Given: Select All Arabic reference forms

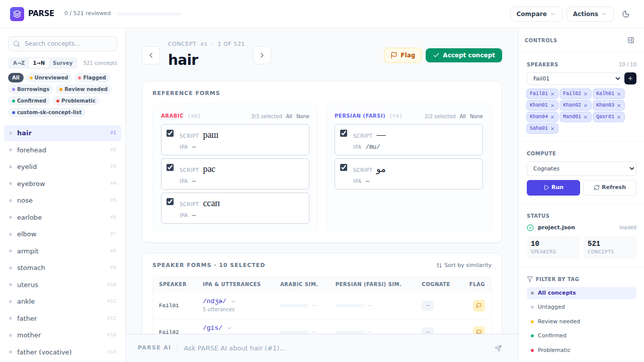Looking at the screenshot, I should [289, 116].
